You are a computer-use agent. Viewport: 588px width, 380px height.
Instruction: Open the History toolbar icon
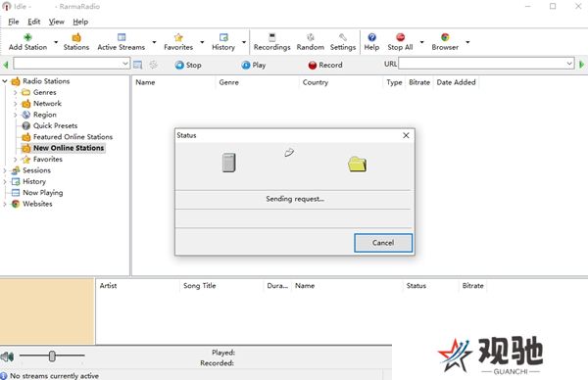223,41
